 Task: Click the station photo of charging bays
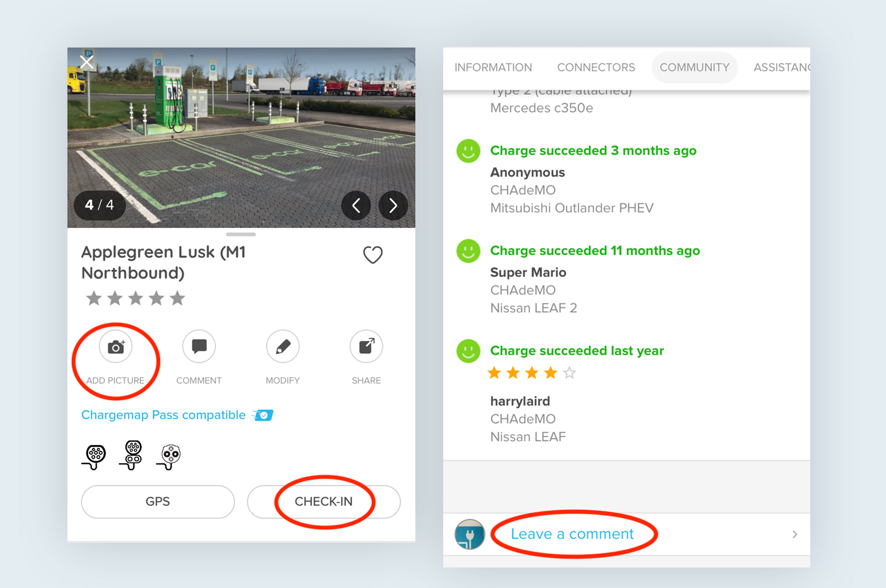point(241,137)
